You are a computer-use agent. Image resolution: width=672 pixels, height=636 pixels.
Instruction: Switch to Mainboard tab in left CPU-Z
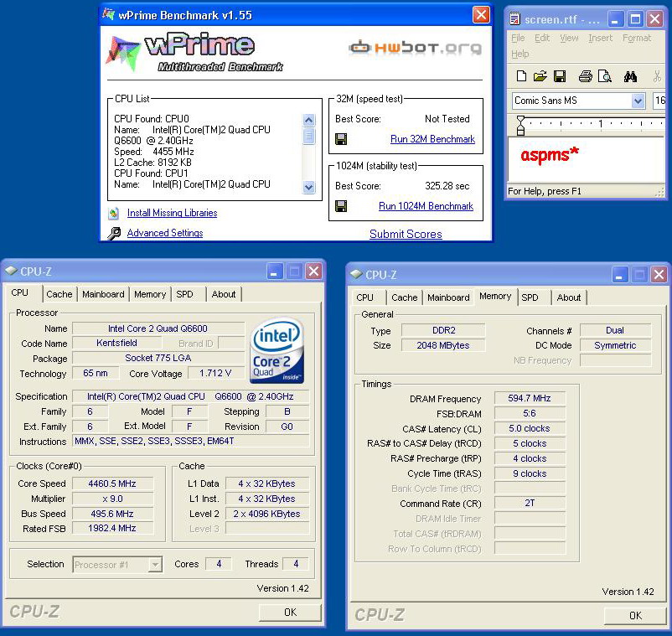point(103,294)
